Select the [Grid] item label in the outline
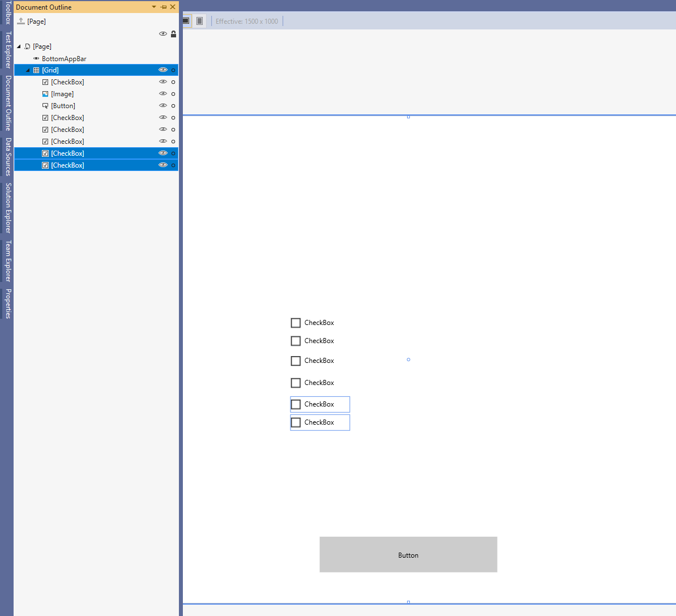 click(x=50, y=70)
